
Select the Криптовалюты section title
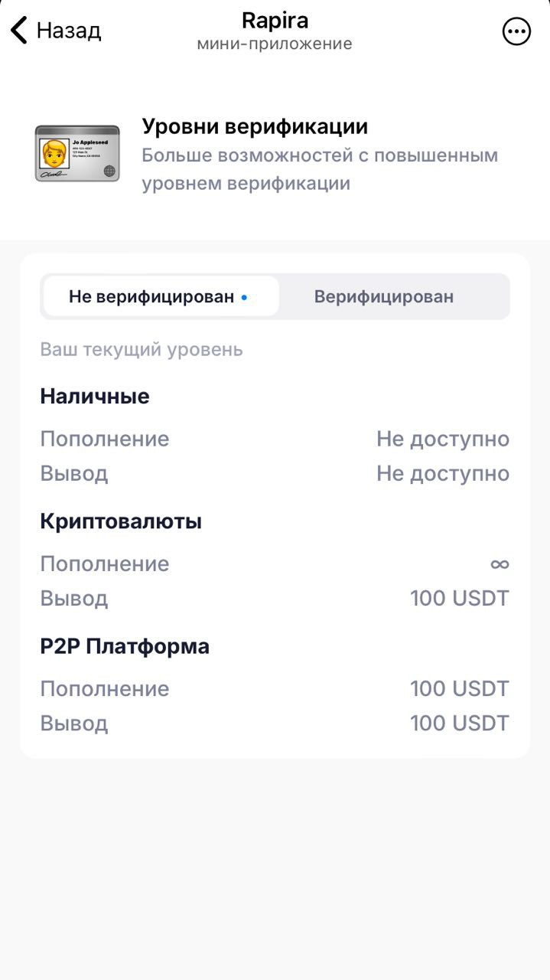(x=120, y=521)
